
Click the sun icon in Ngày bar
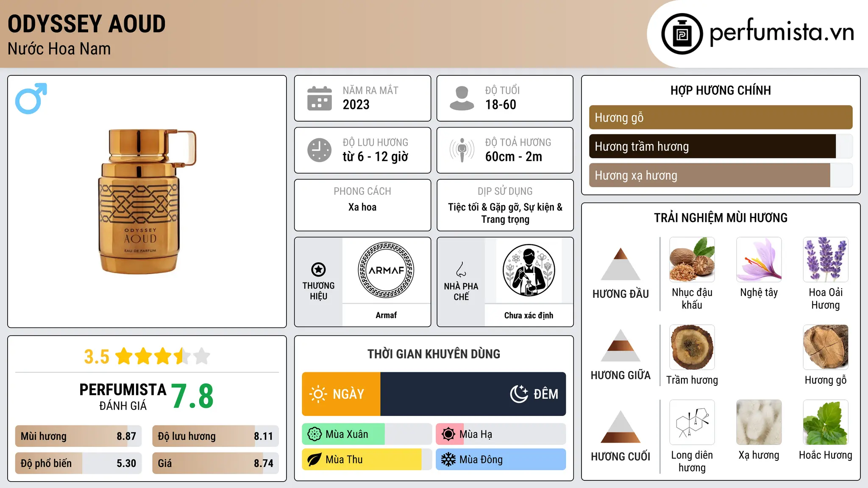(x=318, y=394)
